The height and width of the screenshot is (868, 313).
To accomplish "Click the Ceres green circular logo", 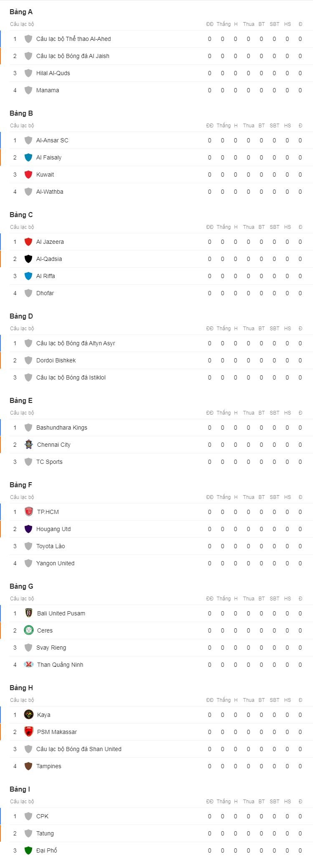I will coord(29,630).
